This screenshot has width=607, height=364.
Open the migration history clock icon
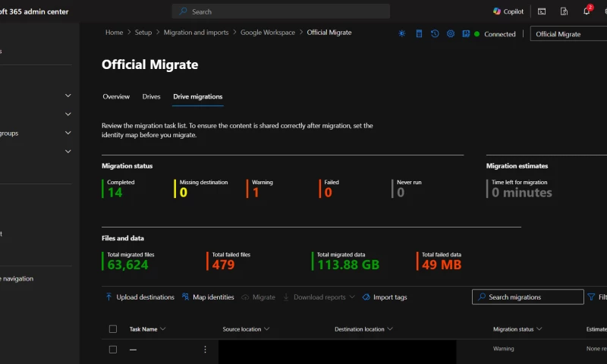click(435, 33)
